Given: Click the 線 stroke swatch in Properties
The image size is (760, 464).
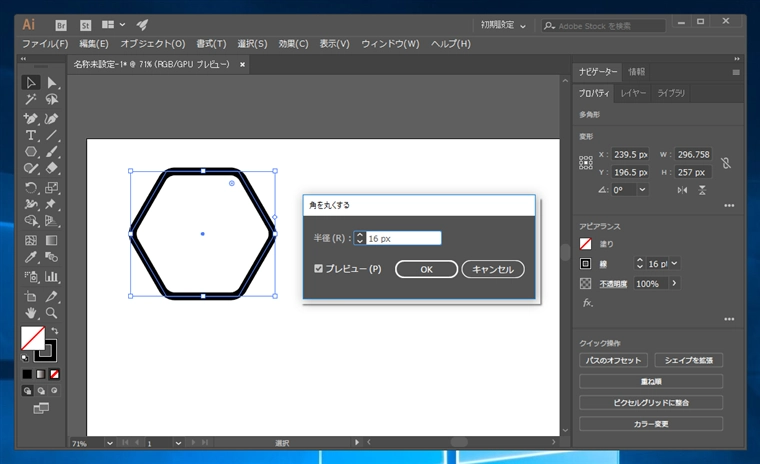Looking at the screenshot, I should click(586, 263).
